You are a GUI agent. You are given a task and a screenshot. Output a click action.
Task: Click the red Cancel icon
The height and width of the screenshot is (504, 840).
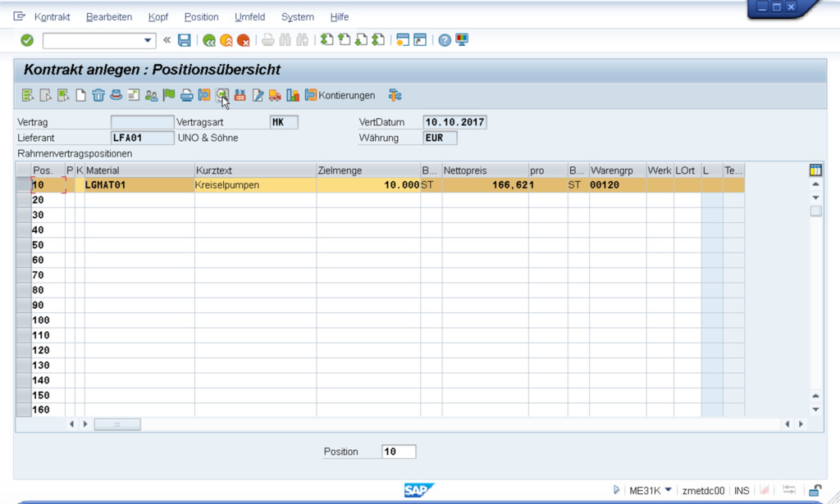click(244, 40)
